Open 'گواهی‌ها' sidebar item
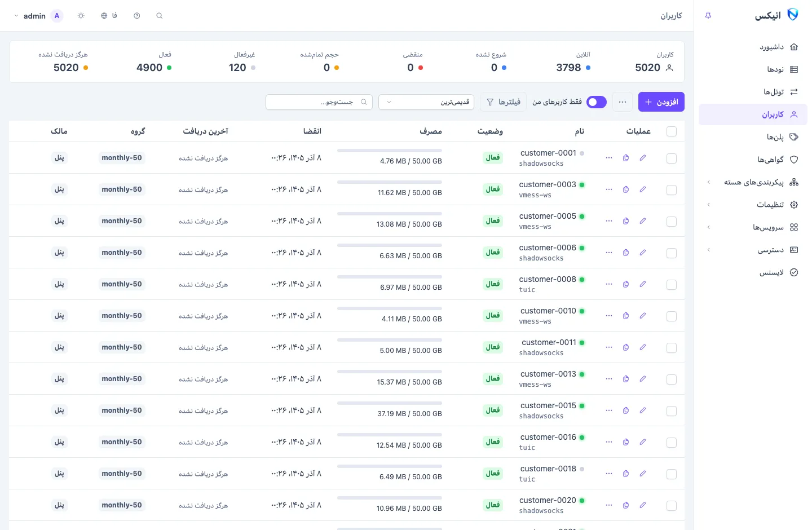Image resolution: width=812 pixels, height=530 pixels. coord(753,160)
